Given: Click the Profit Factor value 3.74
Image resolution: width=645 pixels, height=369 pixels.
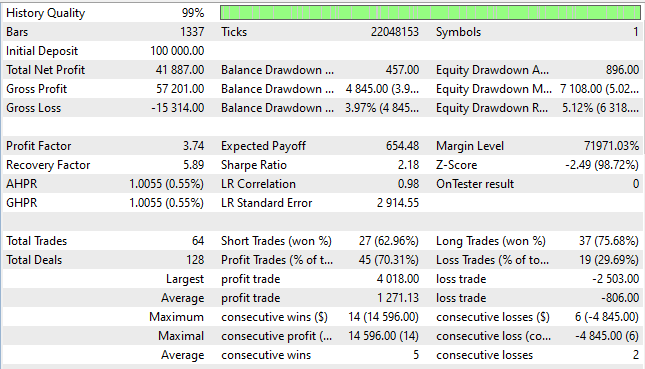Looking at the screenshot, I should (x=193, y=146).
